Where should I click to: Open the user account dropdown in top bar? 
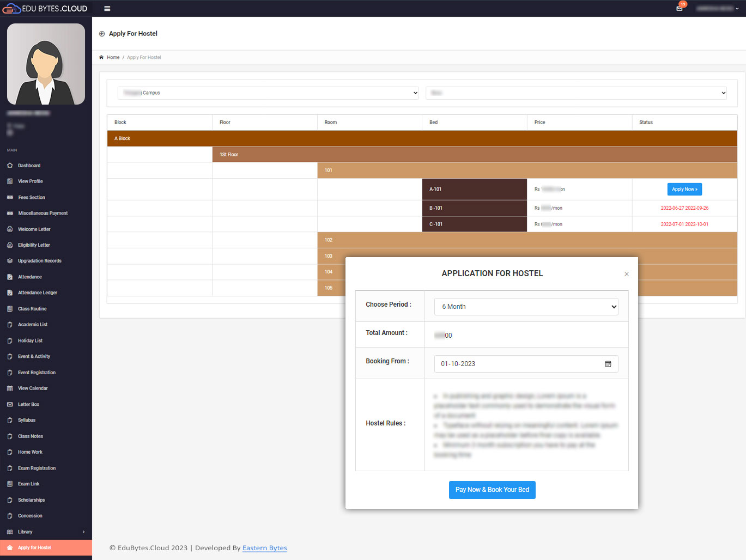[718, 9]
